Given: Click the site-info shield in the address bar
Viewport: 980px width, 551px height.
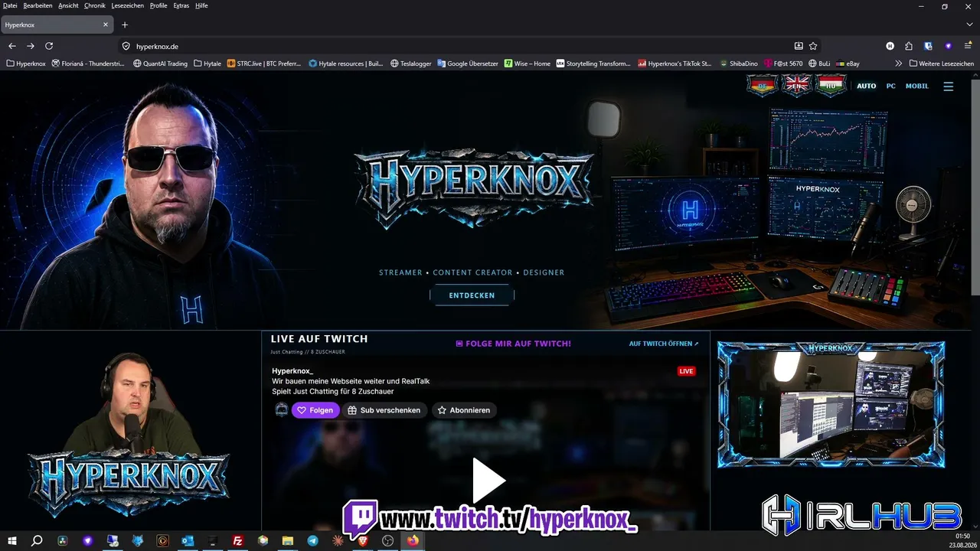Looking at the screenshot, I should [126, 46].
